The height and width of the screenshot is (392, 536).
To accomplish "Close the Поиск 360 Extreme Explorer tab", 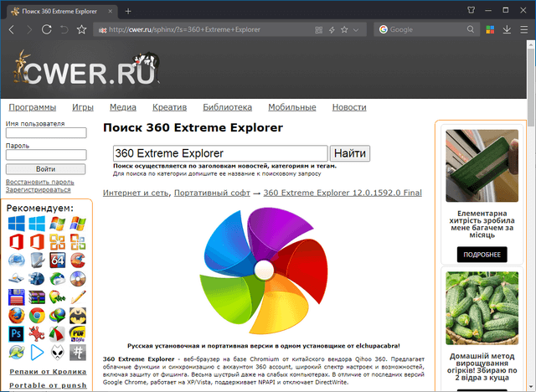I will (x=110, y=11).
